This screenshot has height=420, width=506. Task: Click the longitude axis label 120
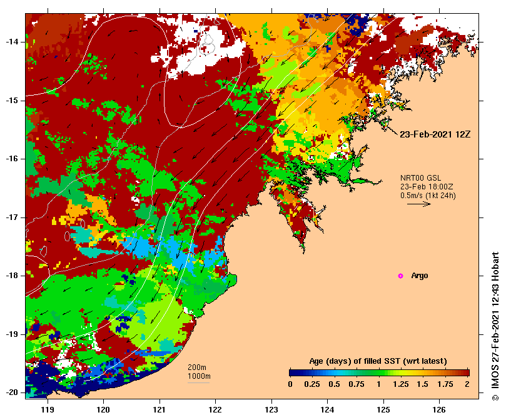(104, 409)
